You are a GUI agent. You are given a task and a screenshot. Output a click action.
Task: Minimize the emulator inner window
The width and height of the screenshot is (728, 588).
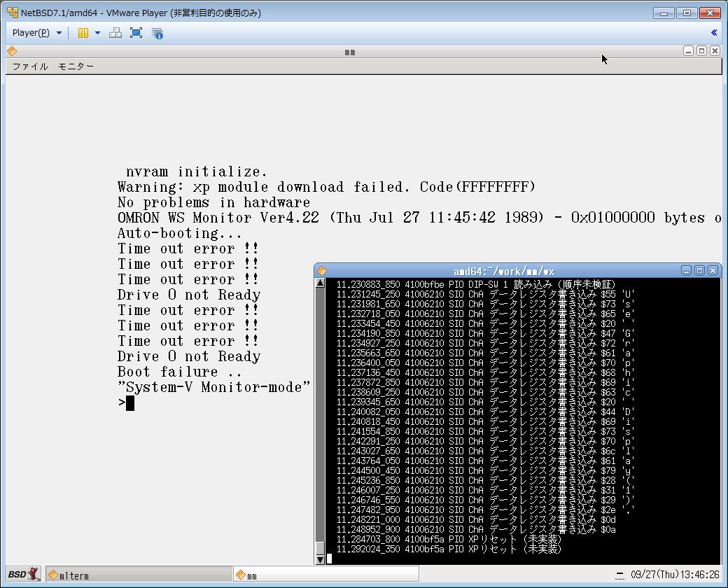pyautogui.click(x=689, y=50)
